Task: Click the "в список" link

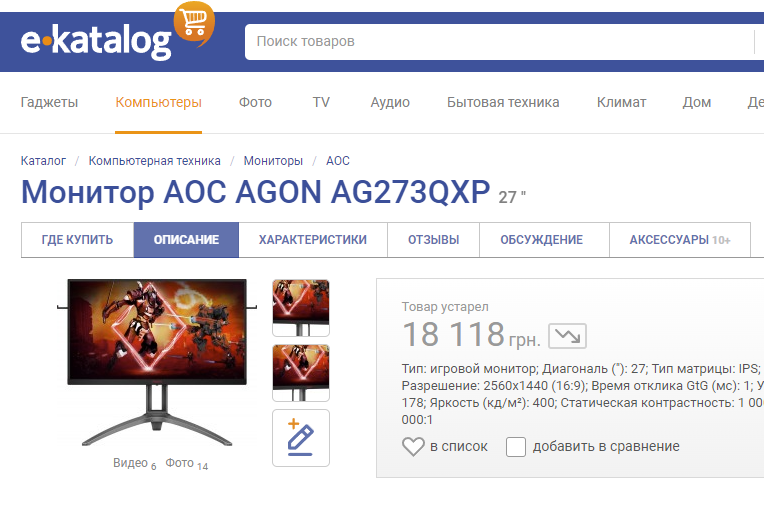Action: [x=458, y=446]
